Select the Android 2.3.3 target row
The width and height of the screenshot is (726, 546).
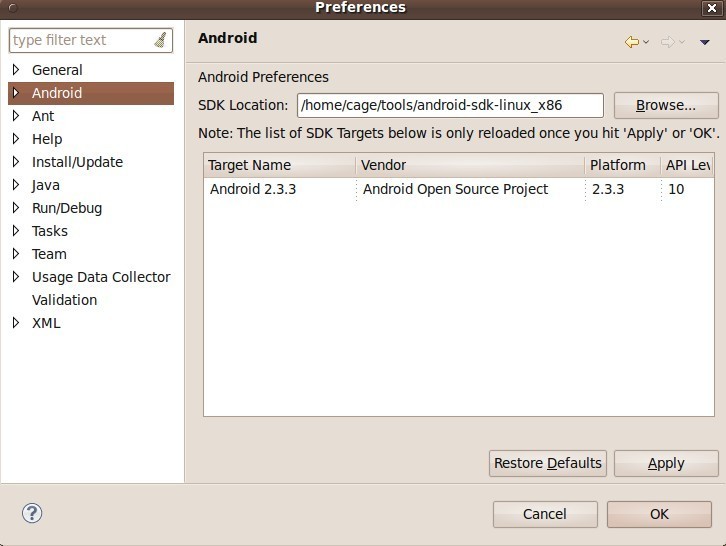459,189
